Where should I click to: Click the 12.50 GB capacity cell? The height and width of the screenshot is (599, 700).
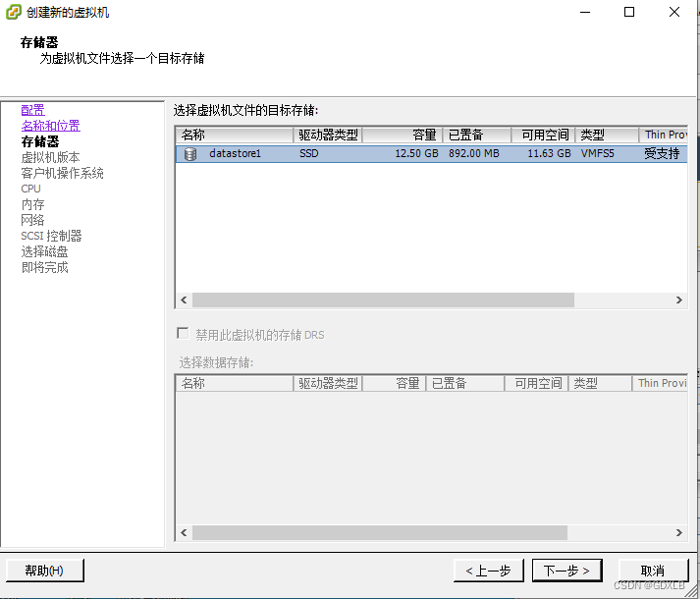pos(416,153)
